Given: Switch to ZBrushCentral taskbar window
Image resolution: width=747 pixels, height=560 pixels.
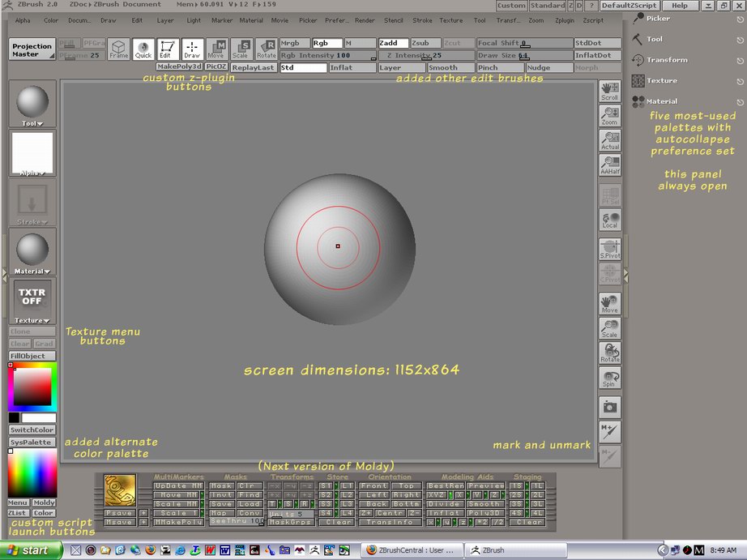Looking at the screenshot, I should pos(412,550).
